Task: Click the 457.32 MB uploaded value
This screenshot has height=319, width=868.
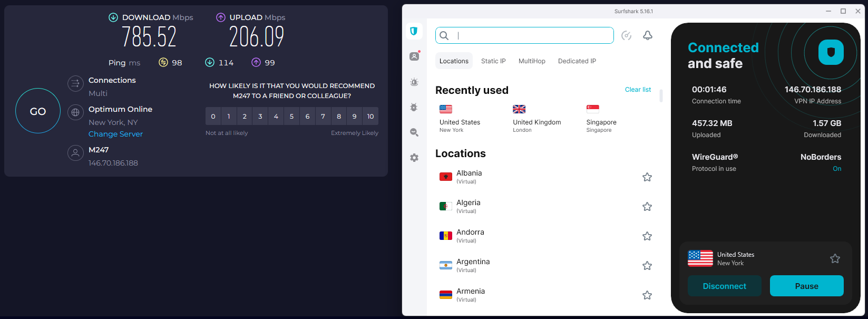Action: [x=712, y=123]
